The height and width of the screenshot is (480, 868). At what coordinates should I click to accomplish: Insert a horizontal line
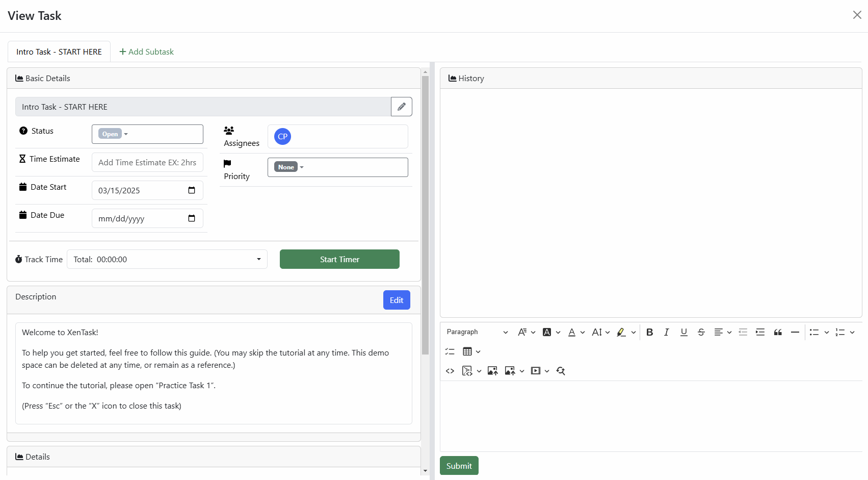[x=795, y=332]
